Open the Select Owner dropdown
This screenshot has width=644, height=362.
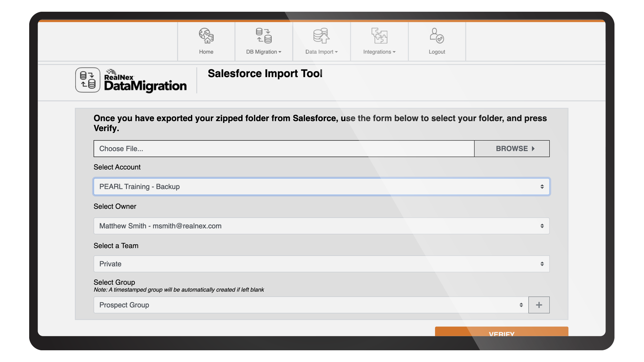[321, 226]
